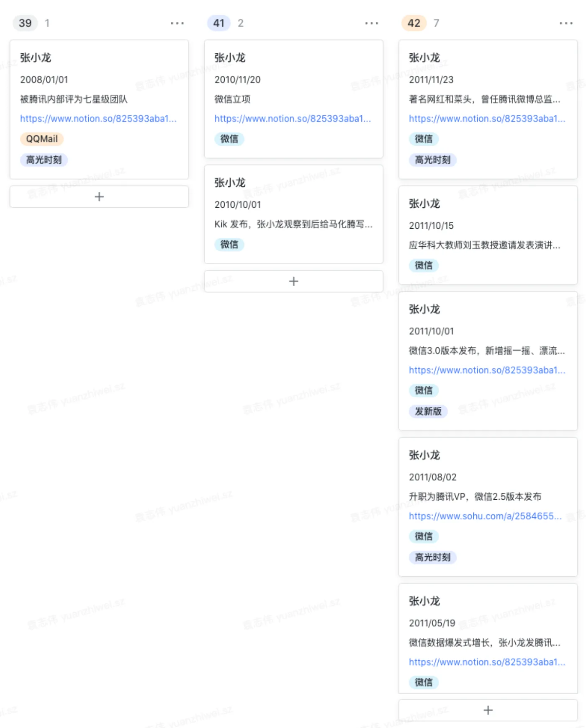586x728 pixels.
Task: Open the Notion link in the 2011/11/23 card
Action: (x=487, y=119)
